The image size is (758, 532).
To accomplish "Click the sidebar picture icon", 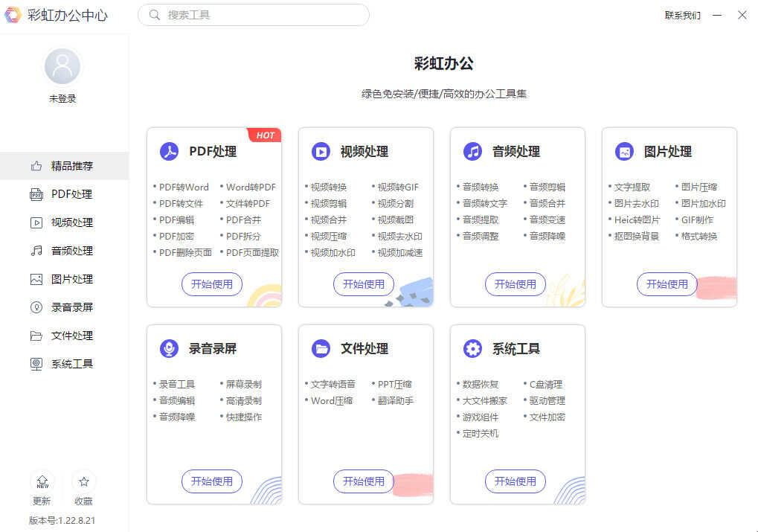I will coord(36,279).
